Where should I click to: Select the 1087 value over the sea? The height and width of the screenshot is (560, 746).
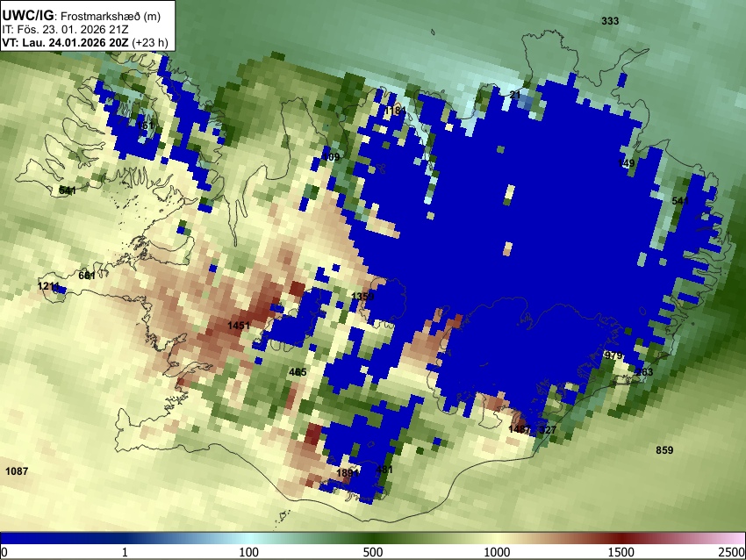tap(17, 471)
